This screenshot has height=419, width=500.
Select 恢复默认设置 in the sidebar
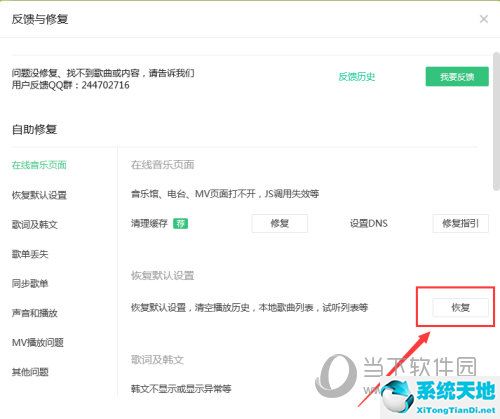coord(39,195)
